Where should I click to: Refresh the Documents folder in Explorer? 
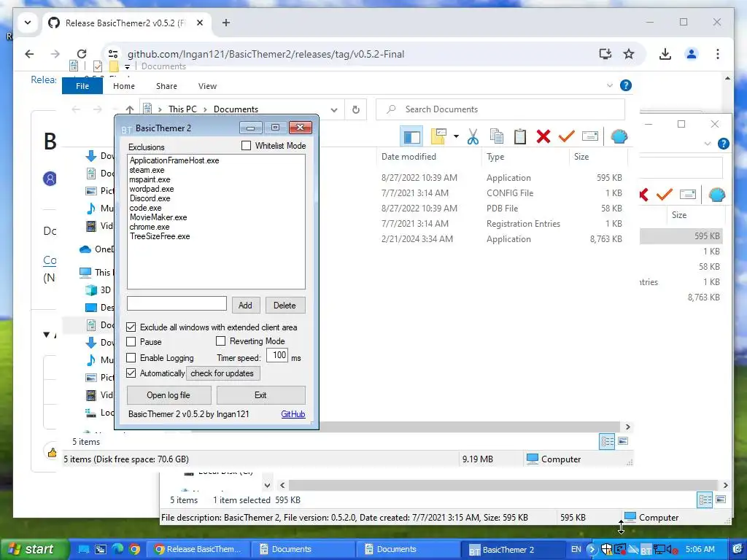[356, 109]
